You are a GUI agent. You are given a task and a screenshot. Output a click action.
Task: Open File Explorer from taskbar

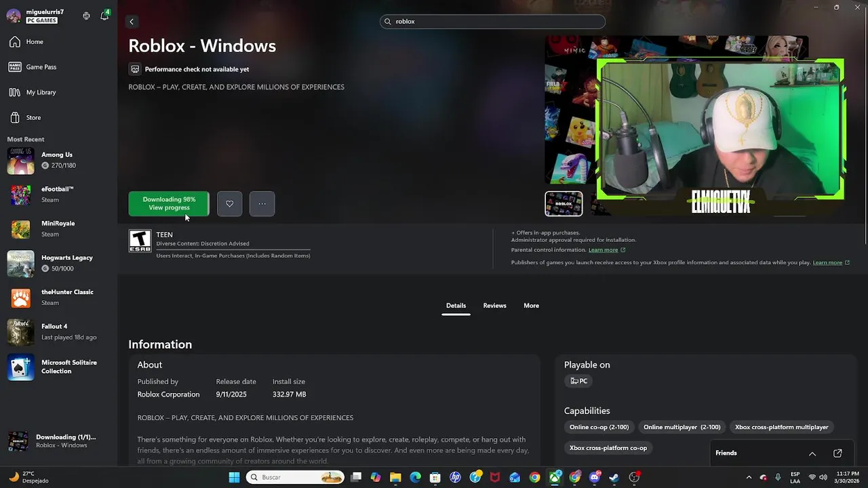coord(395,477)
